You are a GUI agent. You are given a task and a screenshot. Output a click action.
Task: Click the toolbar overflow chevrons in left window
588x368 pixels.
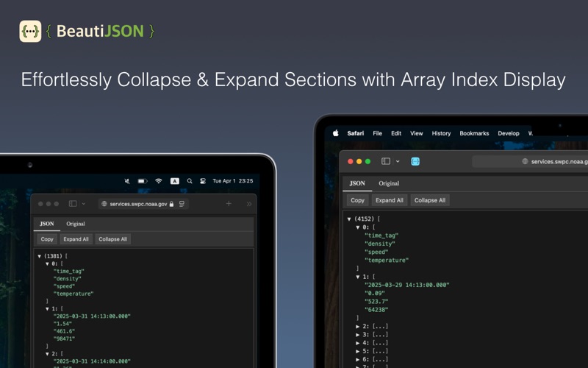pyautogui.click(x=249, y=204)
